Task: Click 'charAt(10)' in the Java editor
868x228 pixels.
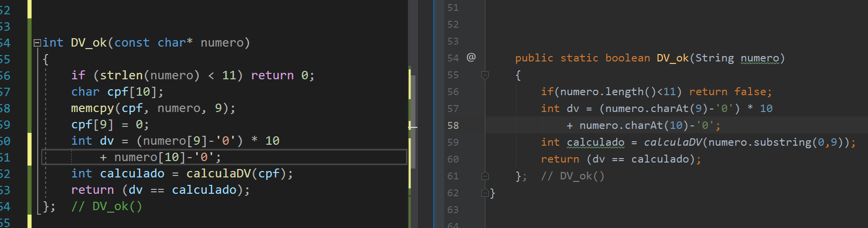Action: [x=656, y=125]
